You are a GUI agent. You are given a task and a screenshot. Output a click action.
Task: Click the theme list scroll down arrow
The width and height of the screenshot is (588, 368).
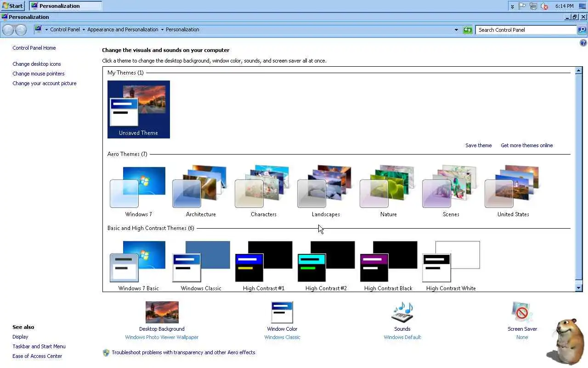click(579, 288)
